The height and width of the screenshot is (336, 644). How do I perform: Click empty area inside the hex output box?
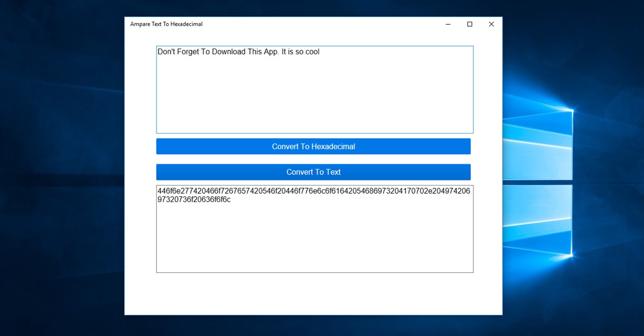314,244
